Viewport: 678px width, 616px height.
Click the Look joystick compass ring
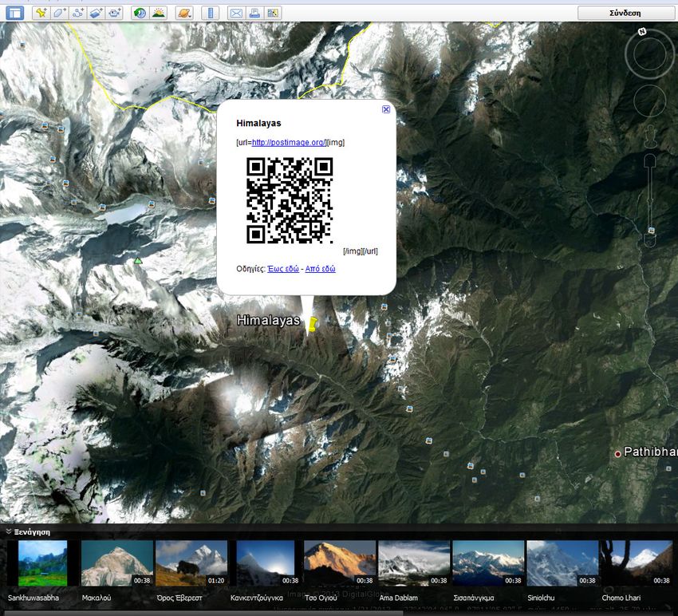click(x=649, y=53)
